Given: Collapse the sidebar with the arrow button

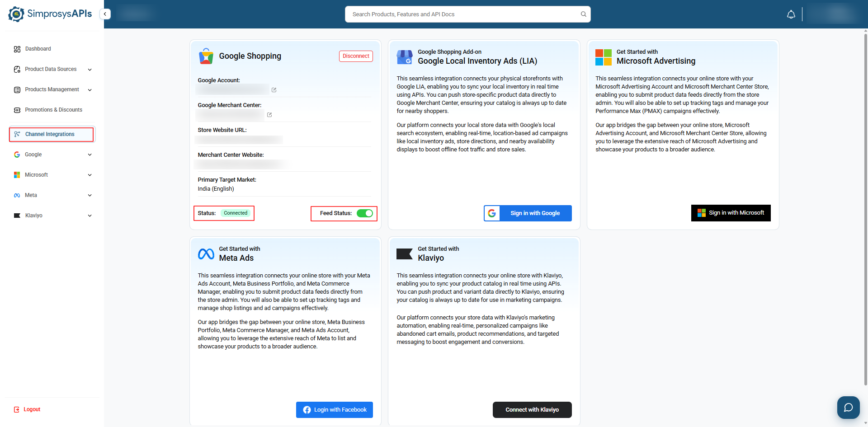Looking at the screenshot, I should coord(105,14).
